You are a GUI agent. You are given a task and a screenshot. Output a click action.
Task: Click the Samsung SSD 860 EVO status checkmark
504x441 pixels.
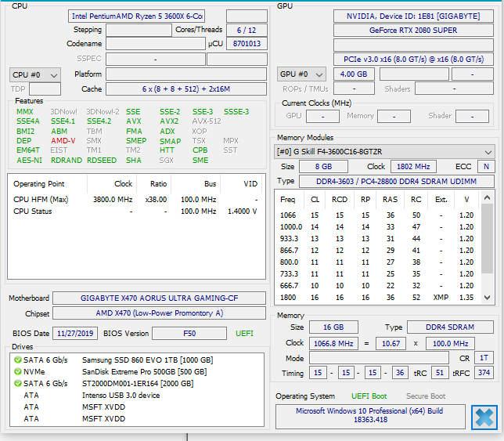pyautogui.click(x=18, y=360)
